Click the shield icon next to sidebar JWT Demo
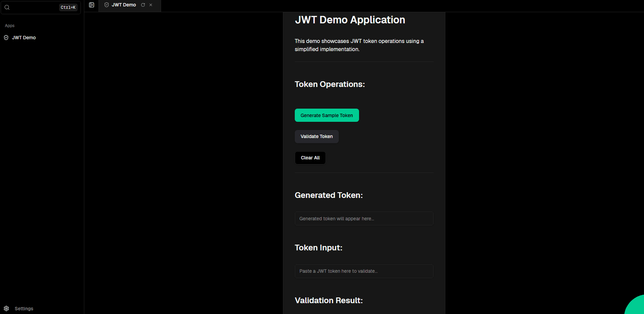The height and width of the screenshot is (314, 644). [6, 38]
